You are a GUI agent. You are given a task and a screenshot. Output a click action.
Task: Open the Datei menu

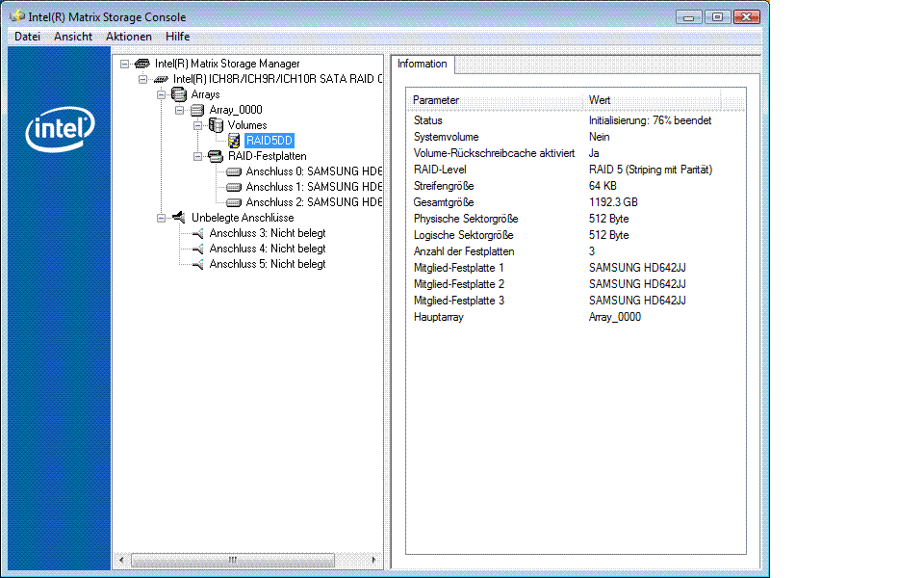coord(27,37)
